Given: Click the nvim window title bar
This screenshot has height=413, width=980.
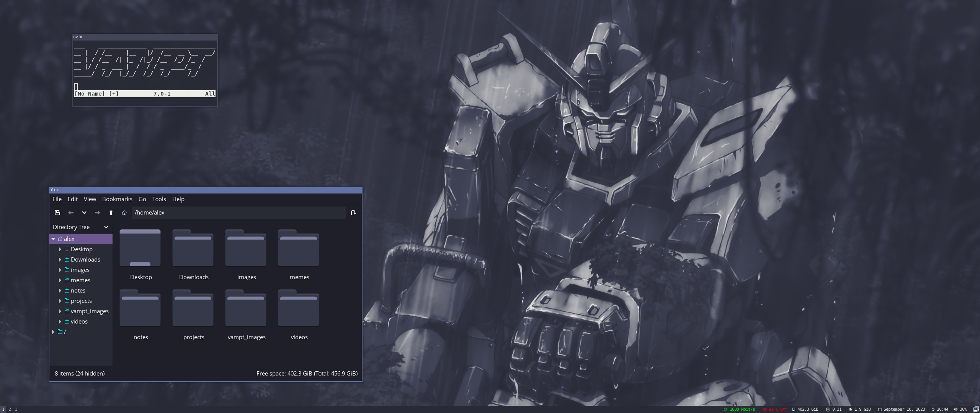Looking at the screenshot, I should pyautogui.click(x=145, y=37).
